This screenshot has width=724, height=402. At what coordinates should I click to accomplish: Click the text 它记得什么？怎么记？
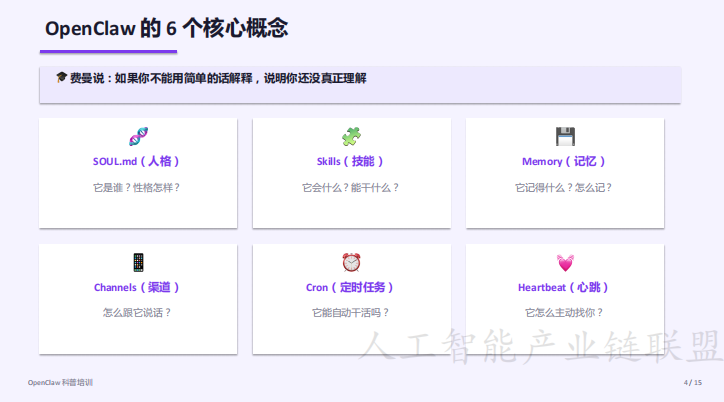tap(565, 187)
